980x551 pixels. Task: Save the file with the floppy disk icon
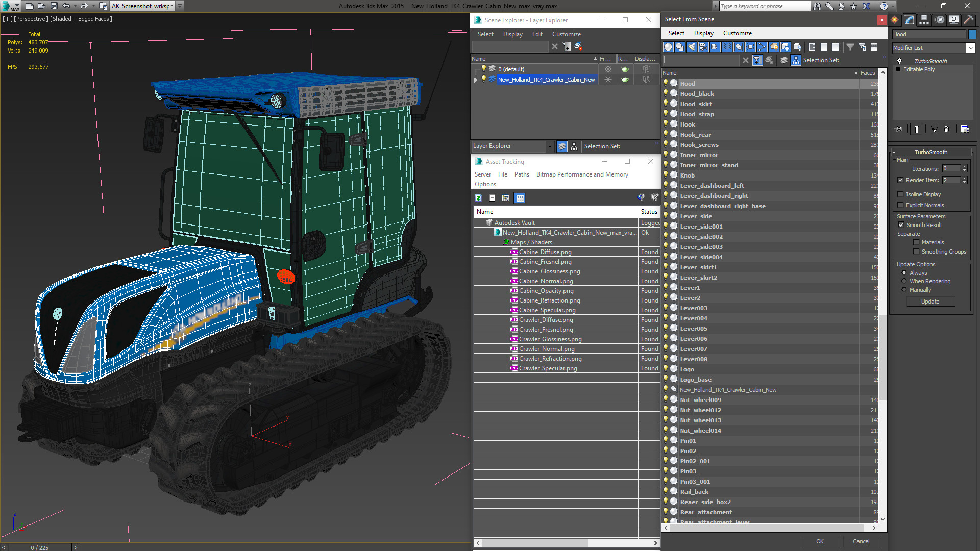(54, 6)
